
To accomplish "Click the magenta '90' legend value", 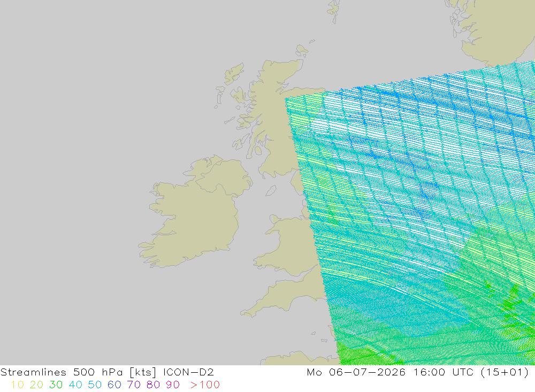I will point(173,385).
